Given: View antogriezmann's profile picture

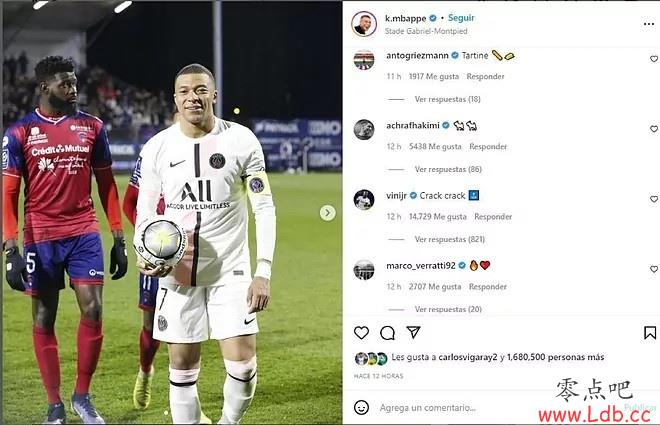Looking at the screenshot, I should pyautogui.click(x=364, y=59).
